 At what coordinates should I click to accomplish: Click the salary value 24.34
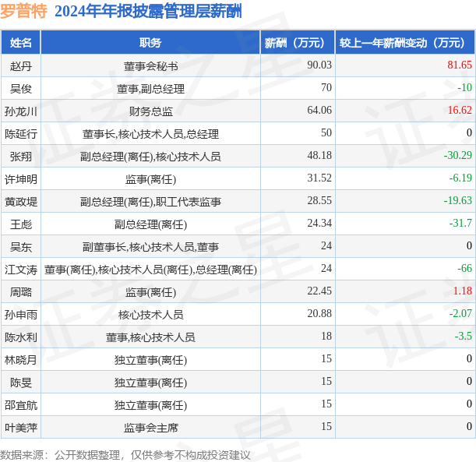pos(319,223)
